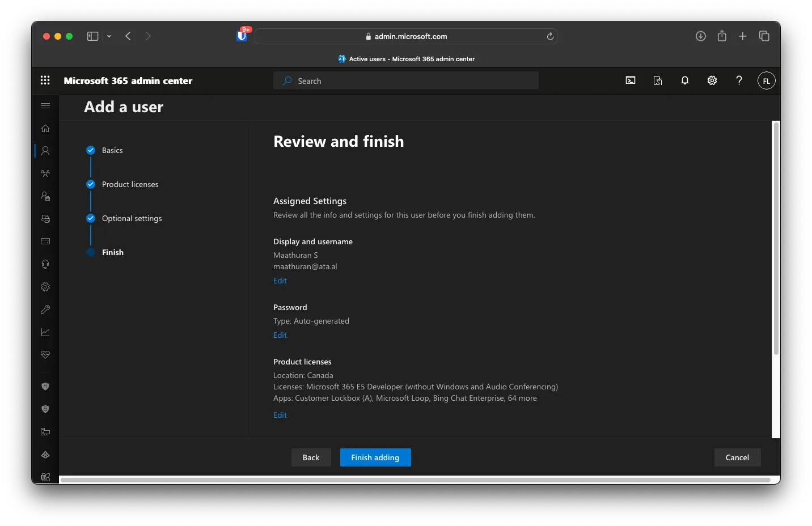Screen dimensions: 812x526
Task: Open the Setup wrench icon
Action: [x=45, y=309]
